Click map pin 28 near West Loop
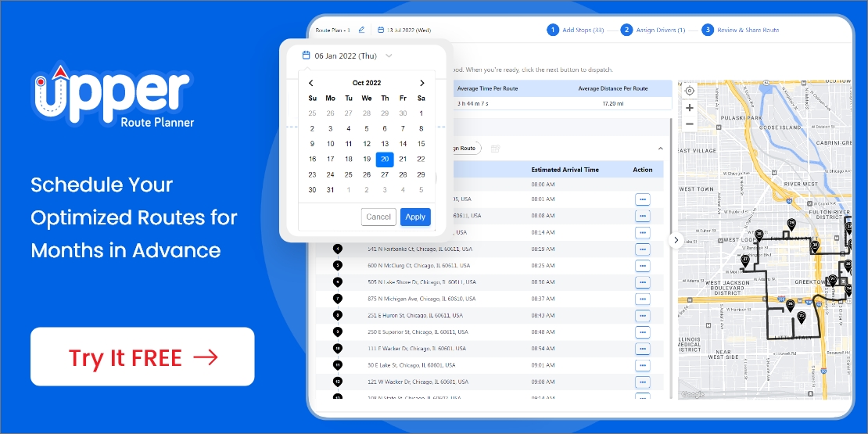 (x=759, y=235)
